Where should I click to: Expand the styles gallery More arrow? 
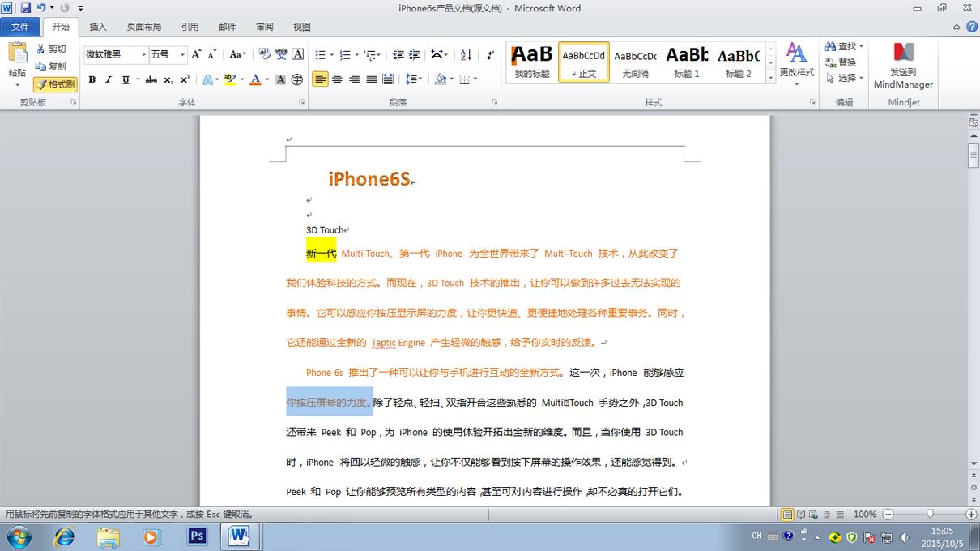(x=770, y=76)
